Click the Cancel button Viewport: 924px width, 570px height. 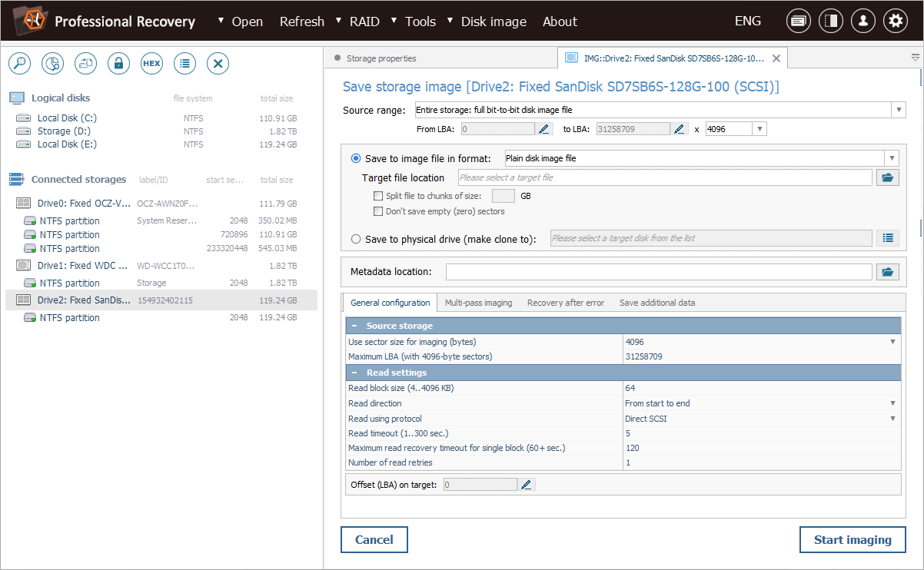coord(374,540)
